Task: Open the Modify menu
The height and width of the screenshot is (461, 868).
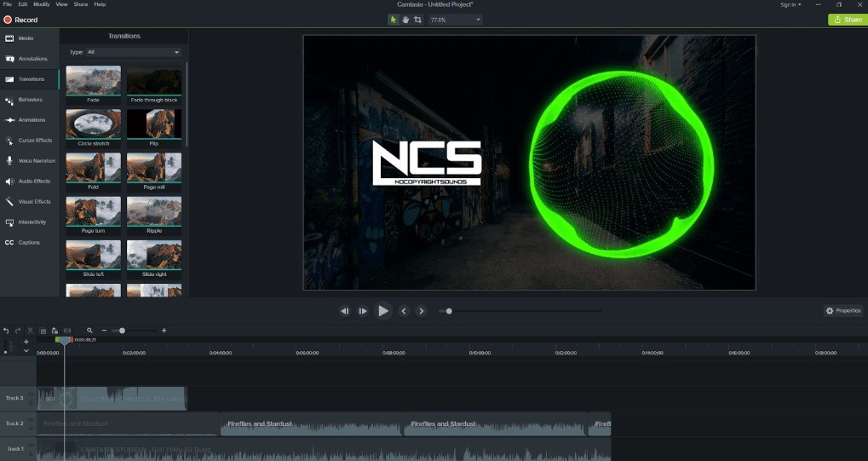Action: coord(42,4)
